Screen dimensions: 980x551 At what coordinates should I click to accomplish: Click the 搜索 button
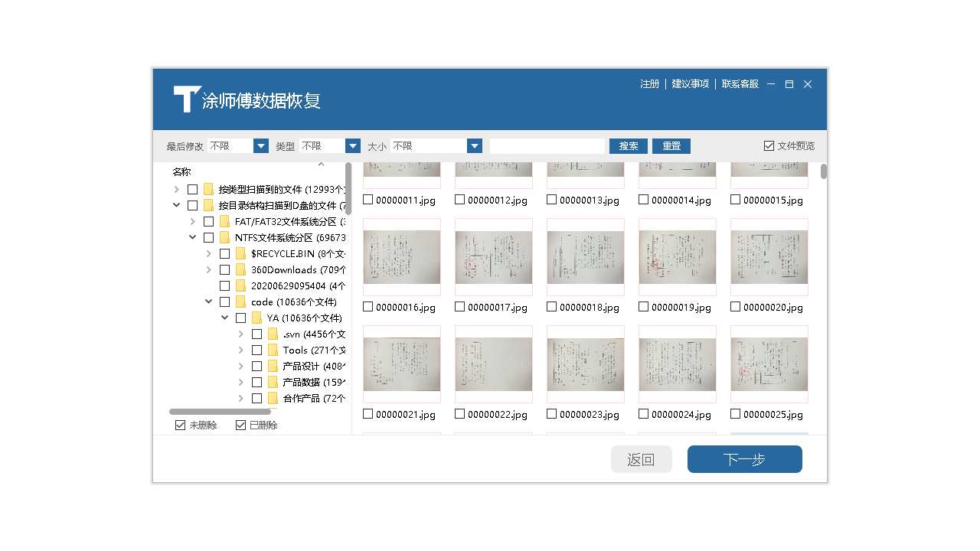coord(628,145)
